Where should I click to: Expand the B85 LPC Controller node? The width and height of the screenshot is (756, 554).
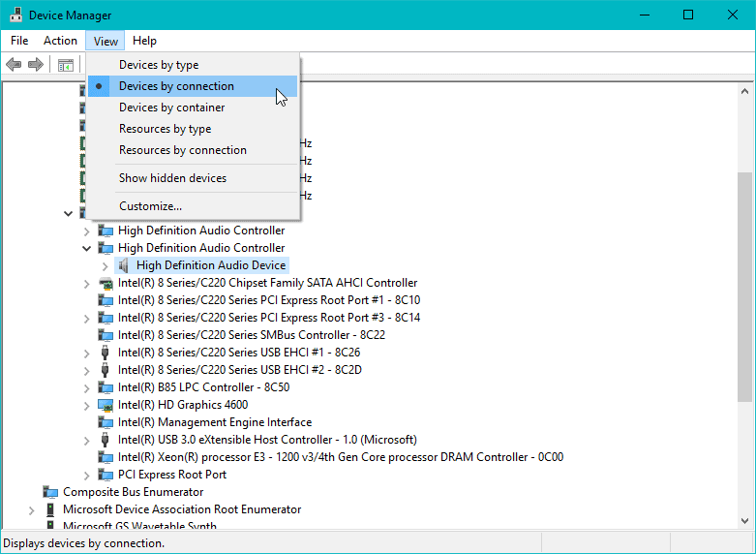pos(87,388)
